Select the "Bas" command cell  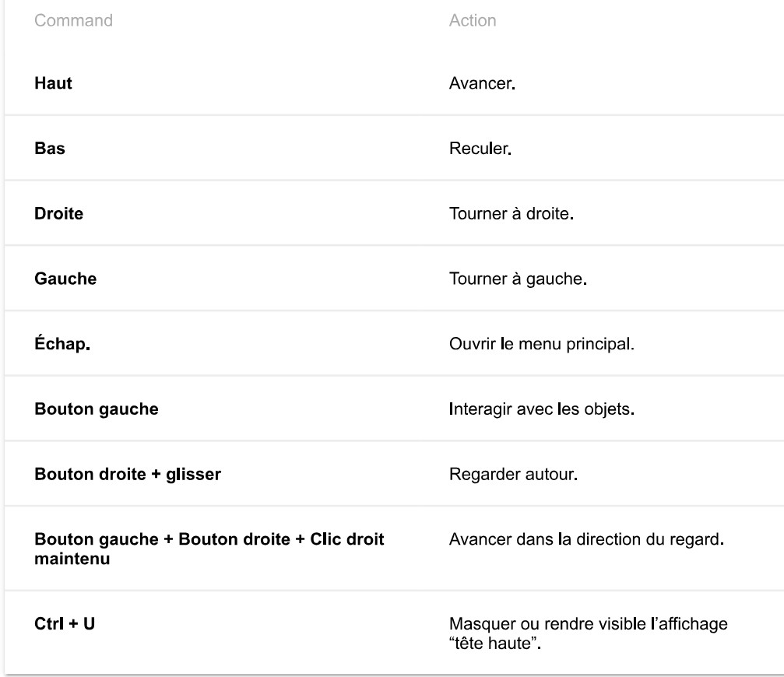50,148
